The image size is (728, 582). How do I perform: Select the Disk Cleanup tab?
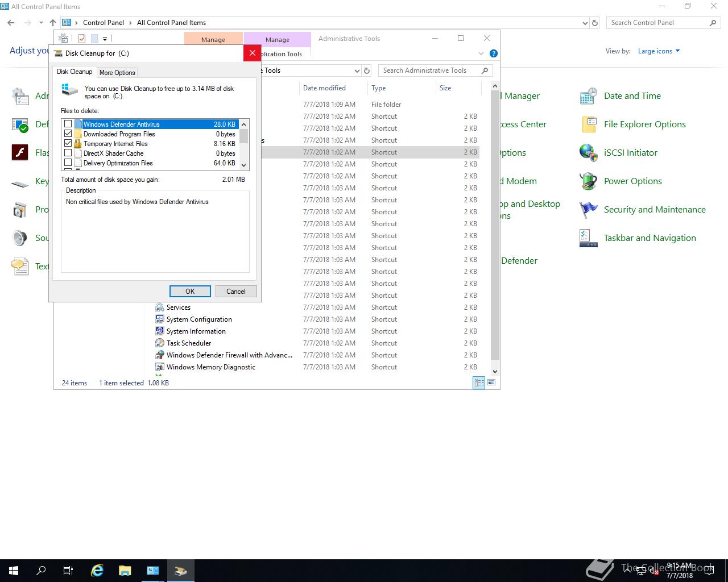tap(75, 72)
